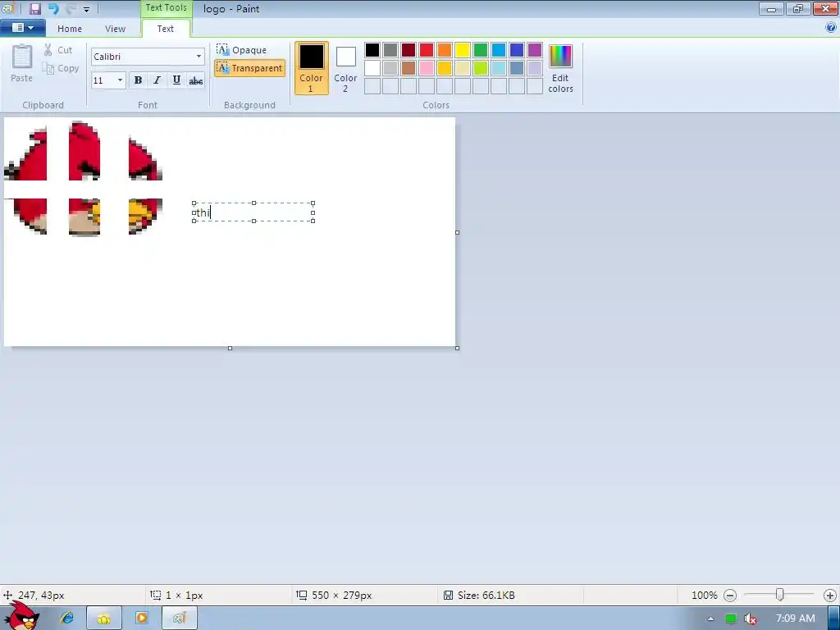Pick the purple color swatch
The height and width of the screenshot is (630, 840).
click(535, 50)
